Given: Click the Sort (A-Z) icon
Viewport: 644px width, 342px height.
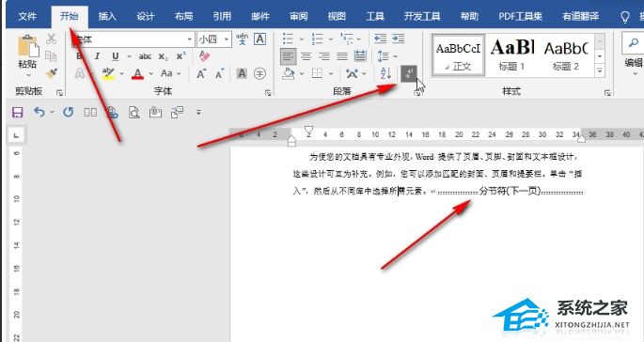Looking at the screenshot, I should tap(385, 73).
